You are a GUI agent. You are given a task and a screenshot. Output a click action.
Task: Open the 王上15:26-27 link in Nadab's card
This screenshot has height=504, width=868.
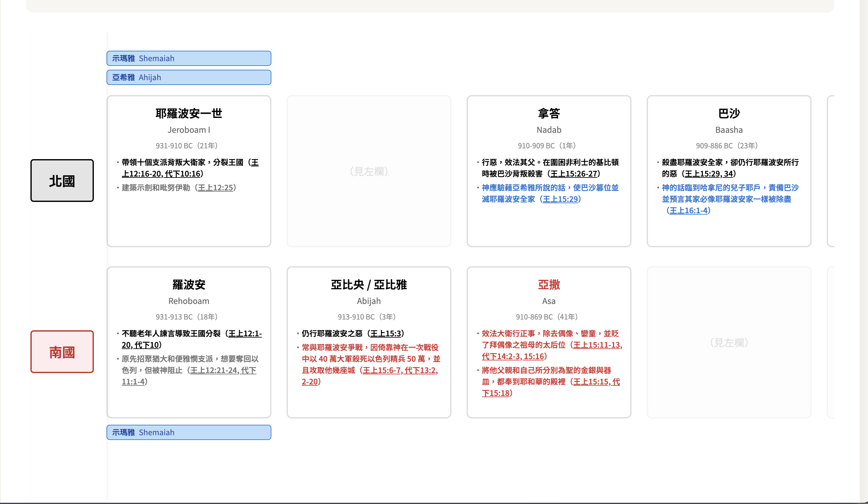coord(573,174)
